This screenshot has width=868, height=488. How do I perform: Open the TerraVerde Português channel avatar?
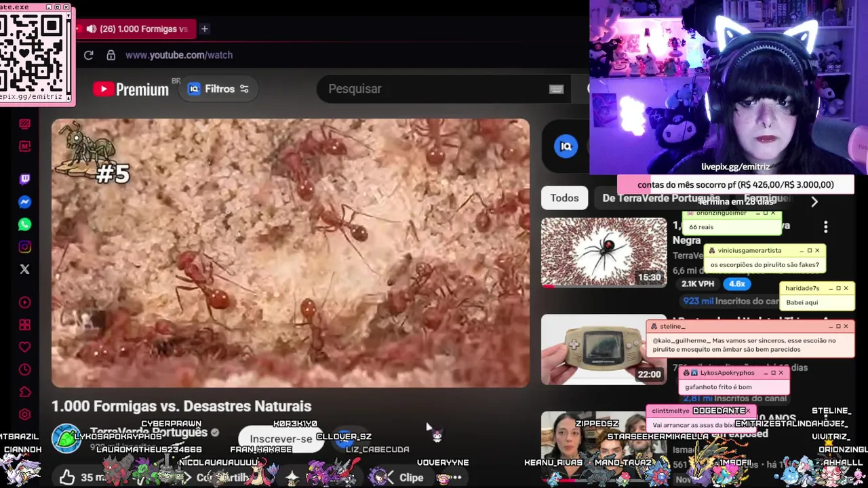(x=66, y=438)
